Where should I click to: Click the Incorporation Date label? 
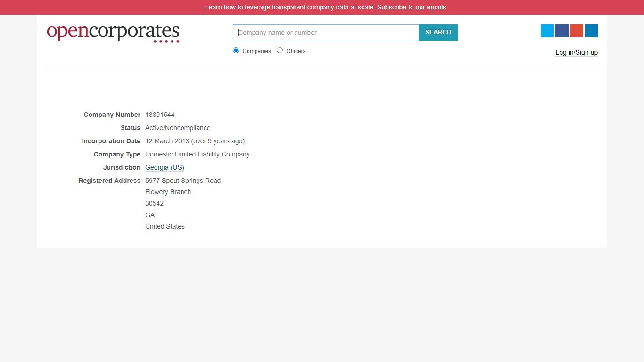tap(111, 141)
